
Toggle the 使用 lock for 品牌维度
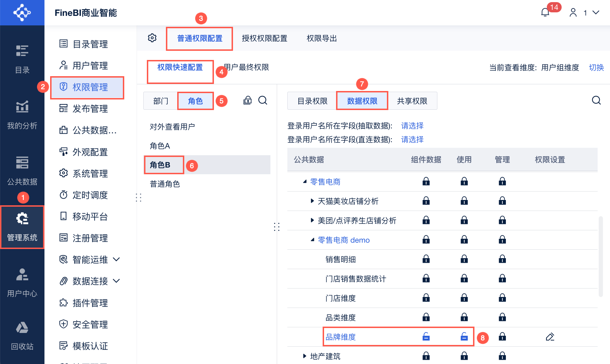tap(464, 337)
